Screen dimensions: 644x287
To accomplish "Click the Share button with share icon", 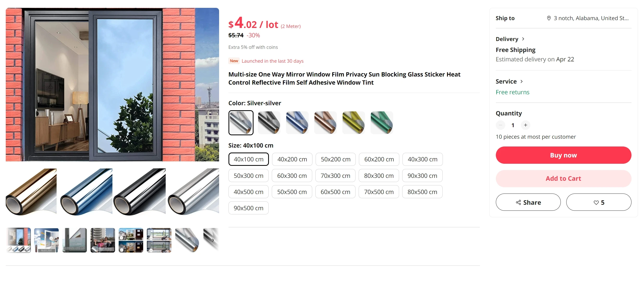I will tap(528, 202).
